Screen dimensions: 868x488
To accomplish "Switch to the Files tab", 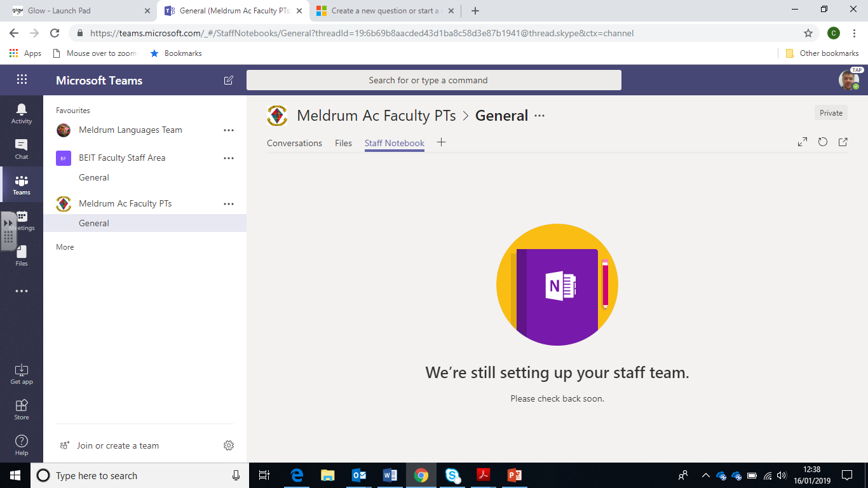I will (343, 143).
